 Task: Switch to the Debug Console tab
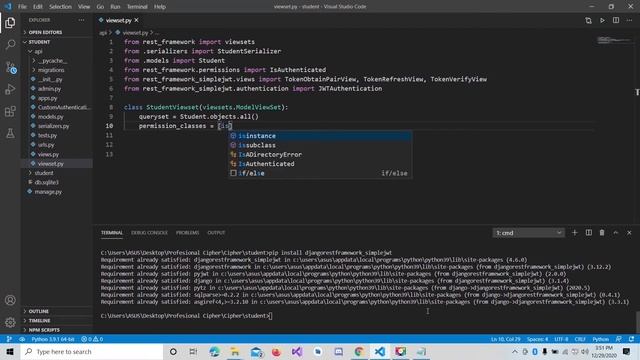point(149,233)
